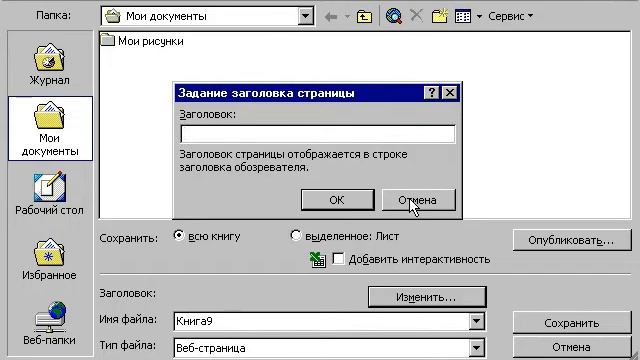Select the всю книгу radio button
Image resolution: width=640 pixels, height=360 pixels.
179,236
